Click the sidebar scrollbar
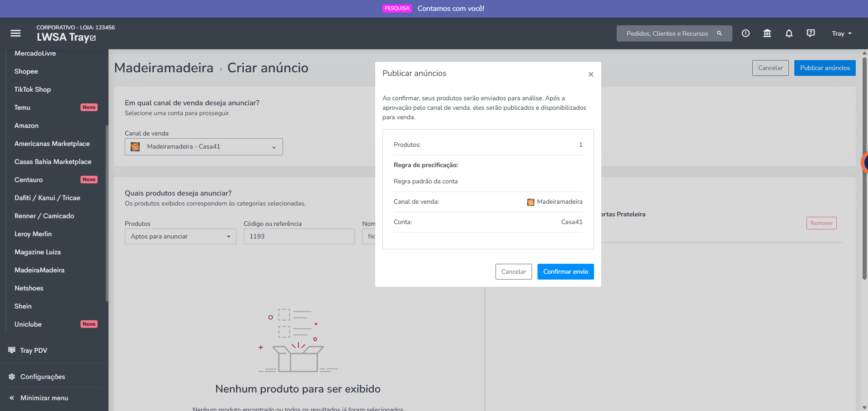This screenshot has height=411, width=868. [x=107, y=213]
